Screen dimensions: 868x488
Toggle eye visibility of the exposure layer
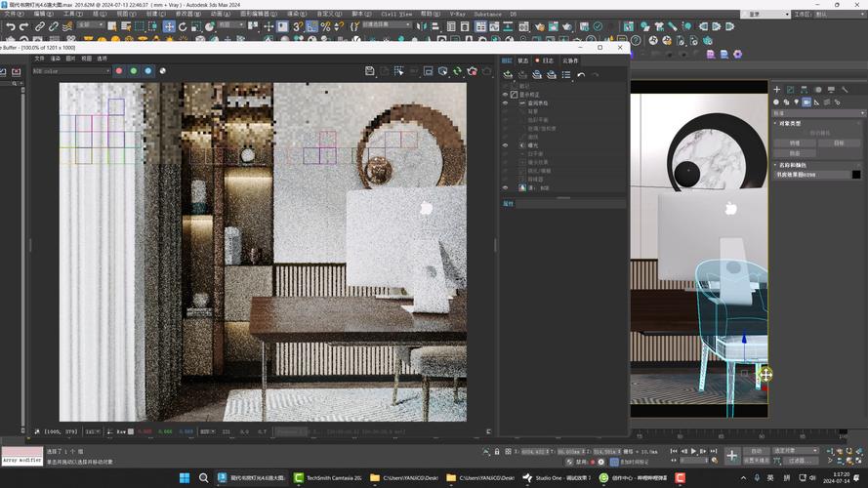[x=506, y=145]
